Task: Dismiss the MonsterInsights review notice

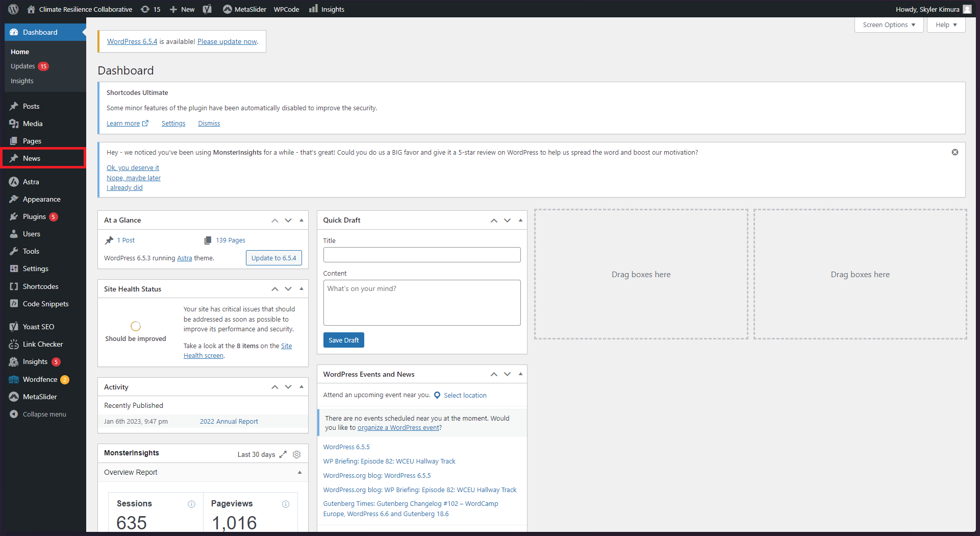Action: pyautogui.click(x=955, y=152)
